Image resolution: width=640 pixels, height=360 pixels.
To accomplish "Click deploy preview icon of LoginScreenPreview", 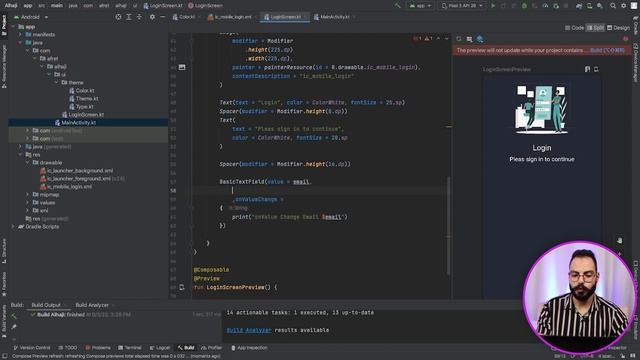I will 596,69.
